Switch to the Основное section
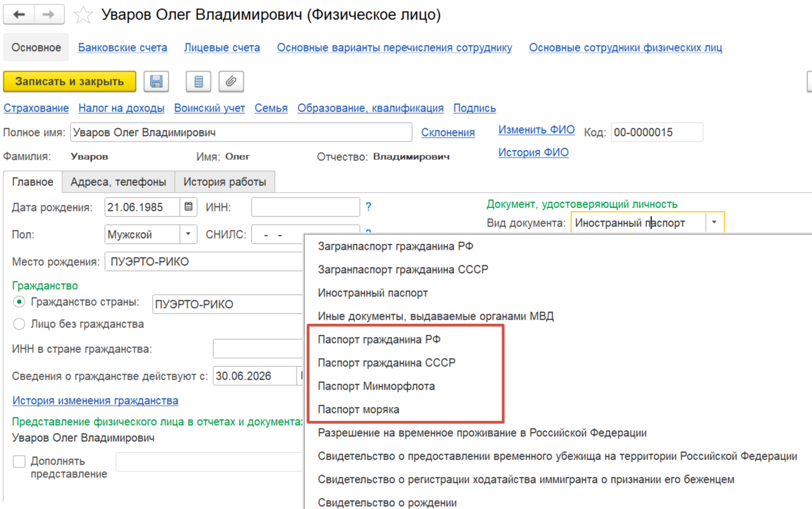This screenshot has width=812, height=509. point(36,48)
